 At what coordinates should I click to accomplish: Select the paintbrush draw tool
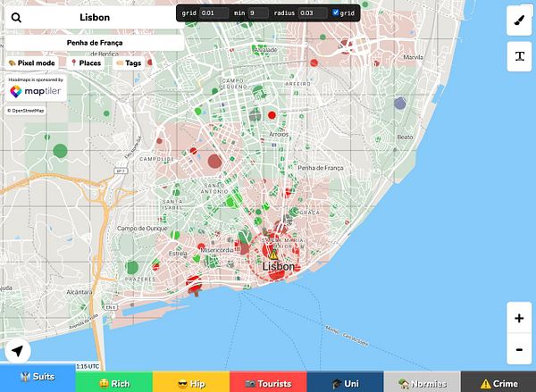tap(519, 21)
